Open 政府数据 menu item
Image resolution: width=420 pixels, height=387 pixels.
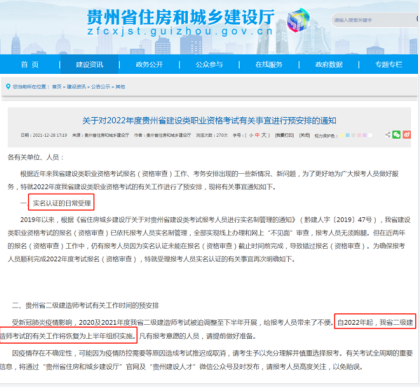tap(329, 64)
